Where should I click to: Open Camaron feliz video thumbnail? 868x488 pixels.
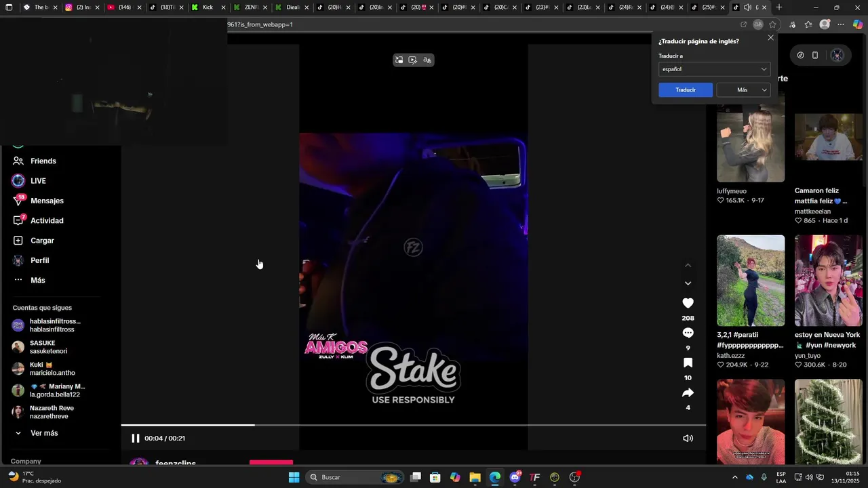pyautogui.click(x=829, y=138)
